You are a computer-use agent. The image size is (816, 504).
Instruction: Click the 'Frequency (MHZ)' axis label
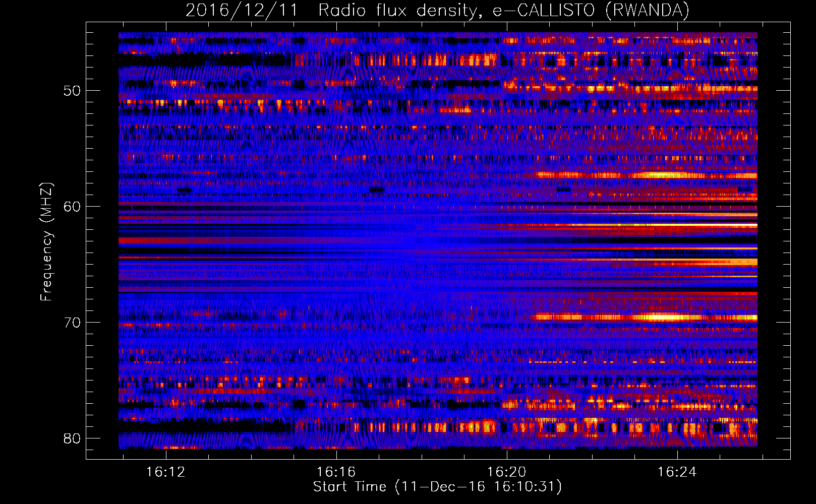[46, 242]
